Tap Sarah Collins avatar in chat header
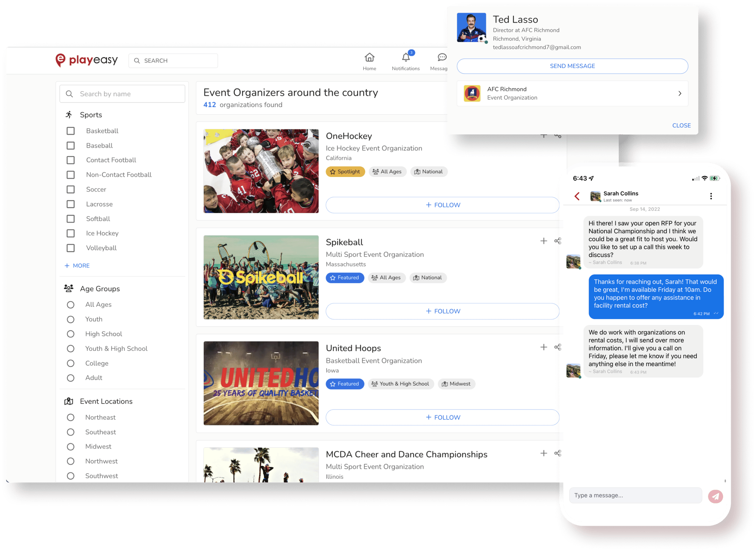The height and width of the screenshot is (551, 756). (595, 196)
